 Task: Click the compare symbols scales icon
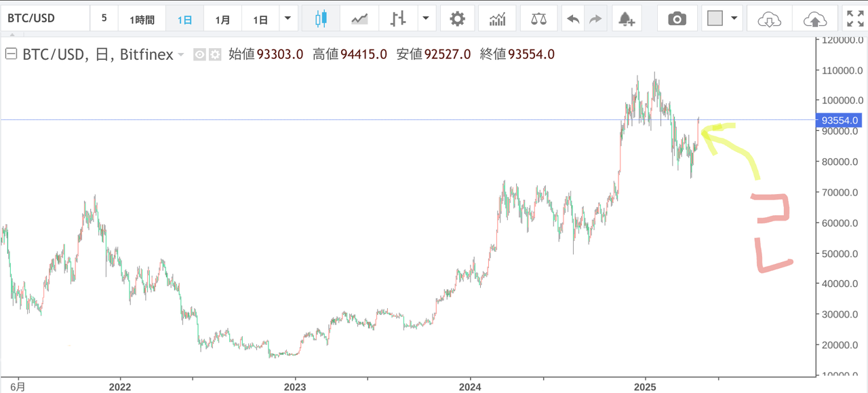(x=538, y=19)
